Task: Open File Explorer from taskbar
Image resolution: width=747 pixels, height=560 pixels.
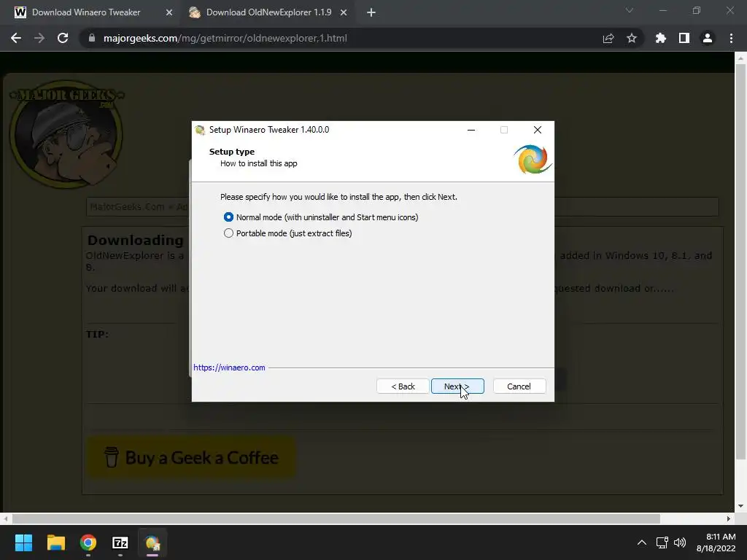Action: pyautogui.click(x=55, y=542)
